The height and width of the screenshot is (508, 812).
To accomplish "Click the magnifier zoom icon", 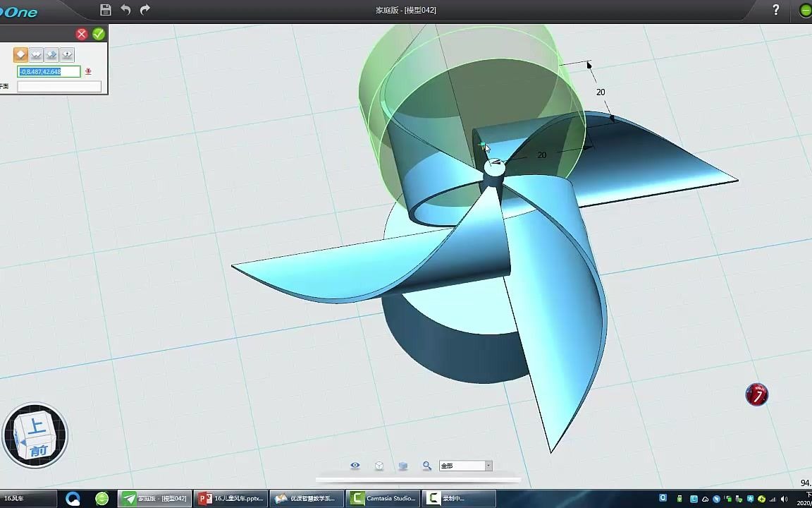I will (x=426, y=466).
